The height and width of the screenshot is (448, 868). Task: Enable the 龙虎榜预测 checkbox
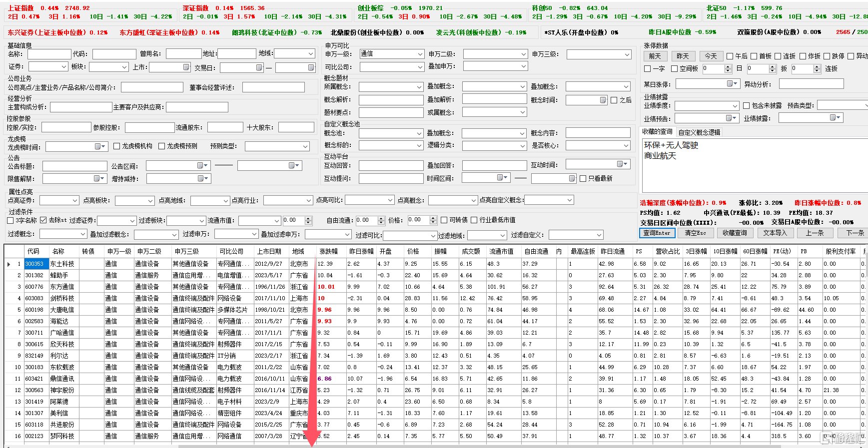[161, 146]
